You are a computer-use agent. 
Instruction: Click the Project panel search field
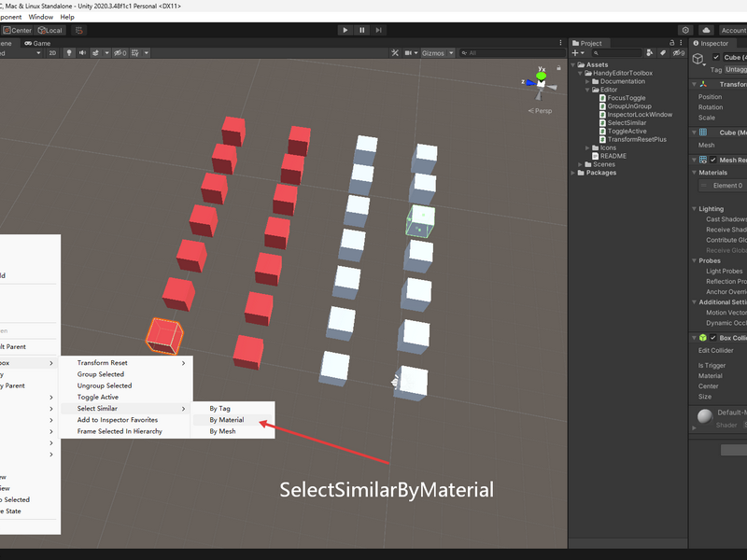[616, 53]
